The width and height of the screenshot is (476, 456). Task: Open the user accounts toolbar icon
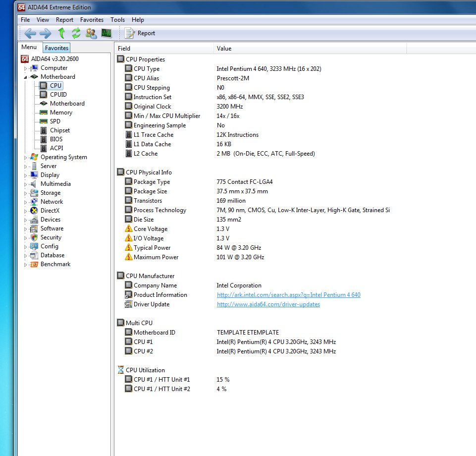(x=91, y=33)
